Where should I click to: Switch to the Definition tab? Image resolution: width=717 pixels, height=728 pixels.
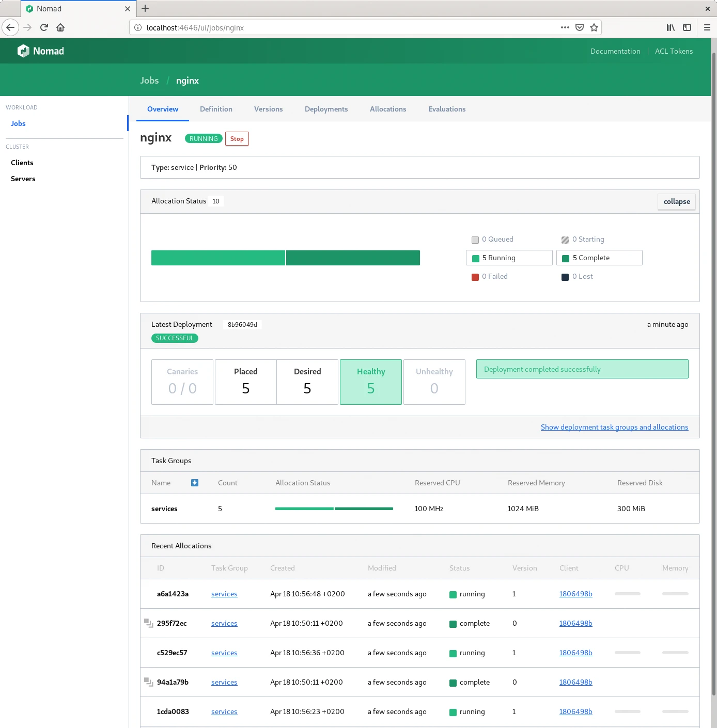click(x=216, y=109)
